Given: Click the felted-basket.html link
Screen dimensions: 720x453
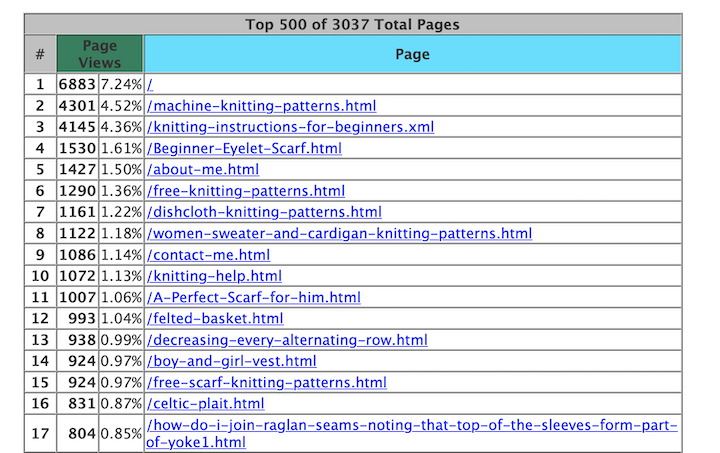Looking at the screenshot, I should click(x=215, y=319).
